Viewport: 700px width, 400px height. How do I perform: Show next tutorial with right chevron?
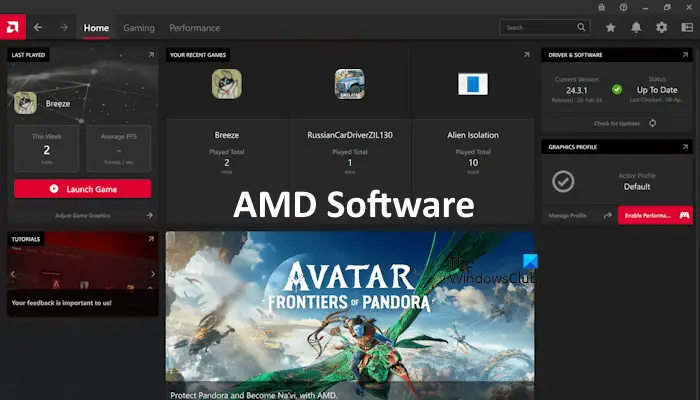(x=153, y=274)
